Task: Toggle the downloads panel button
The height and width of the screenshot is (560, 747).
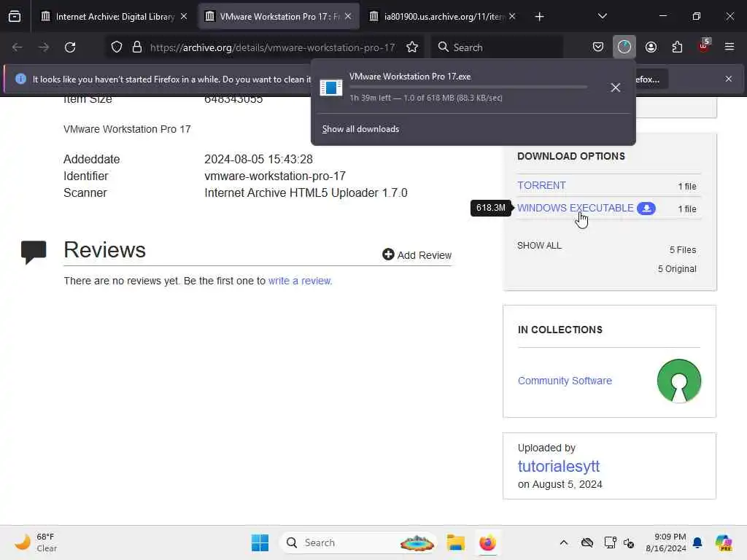Action: tap(624, 47)
